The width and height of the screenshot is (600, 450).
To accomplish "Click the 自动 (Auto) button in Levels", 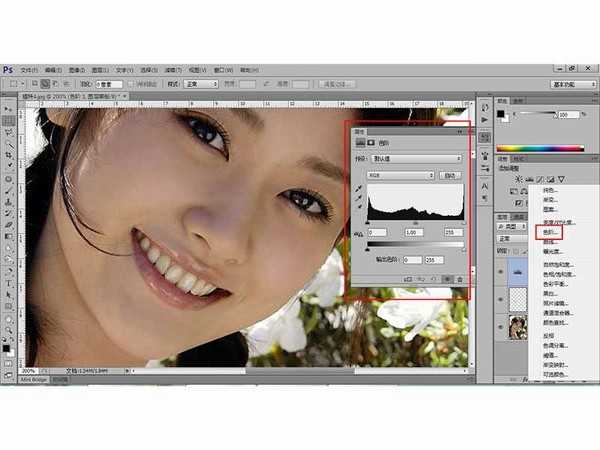I will (x=450, y=175).
